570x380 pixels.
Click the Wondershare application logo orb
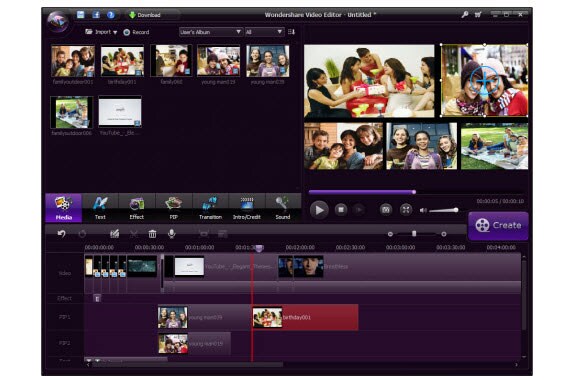(x=57, y=22)
